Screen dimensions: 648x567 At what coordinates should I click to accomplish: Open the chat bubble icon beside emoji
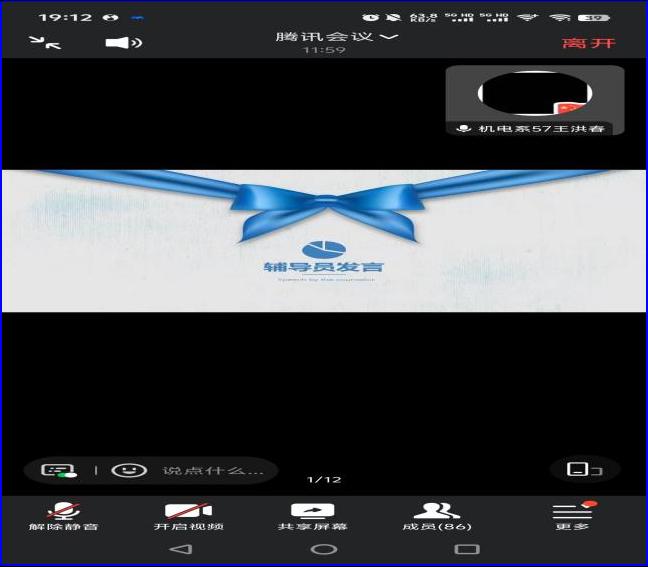[x=59, y=470]
